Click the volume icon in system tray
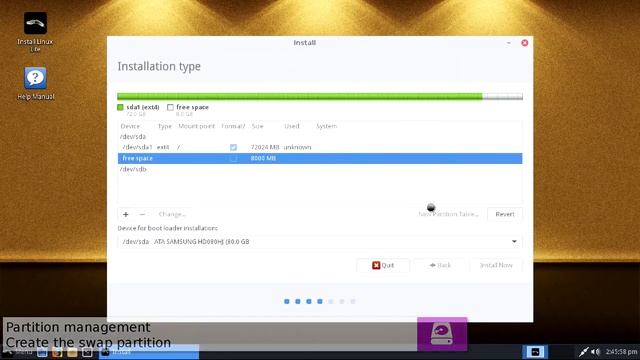This screenshot has height=360, width=640. point(596,351)
